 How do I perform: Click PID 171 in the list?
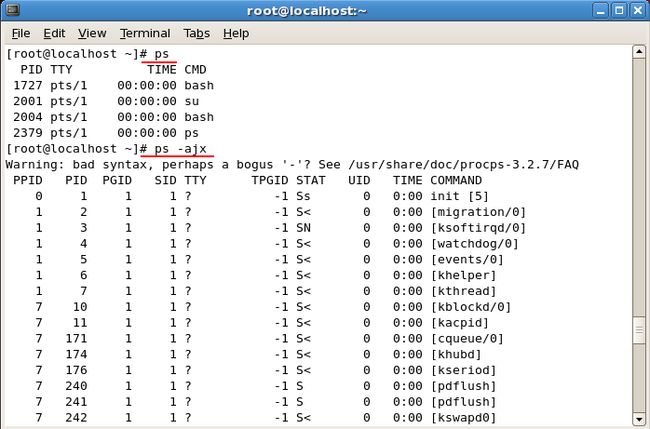click(76, 339)
